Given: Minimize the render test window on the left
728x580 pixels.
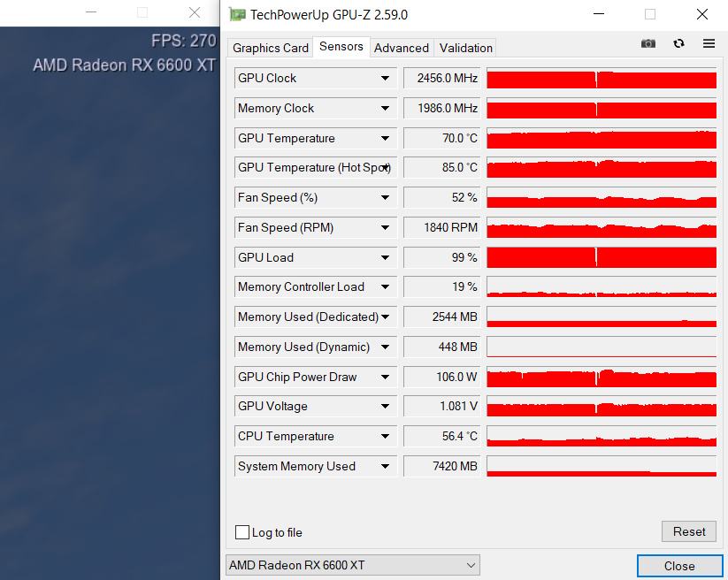Looking at the screenshot, I should point(91,12).
